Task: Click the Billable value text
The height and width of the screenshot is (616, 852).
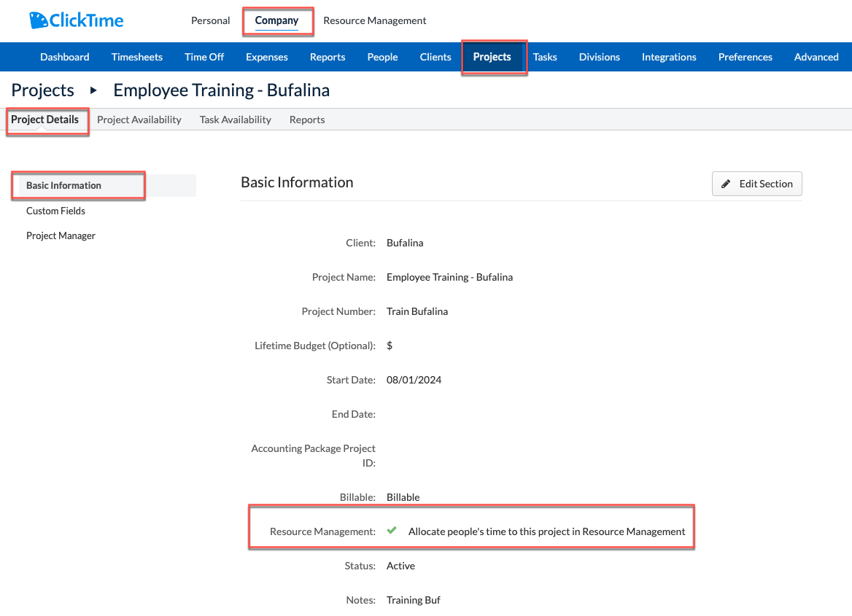Action: coord(403,497)
